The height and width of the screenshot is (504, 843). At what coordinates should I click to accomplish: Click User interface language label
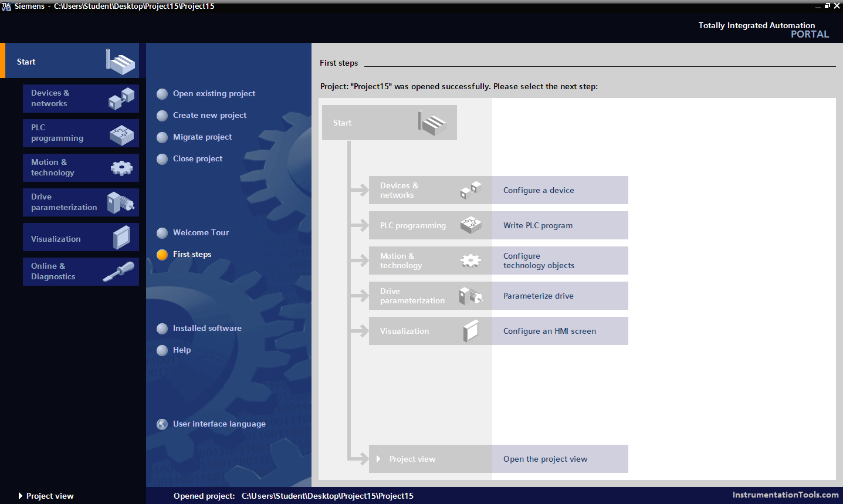pyautogui.click(x=219, y=424)
